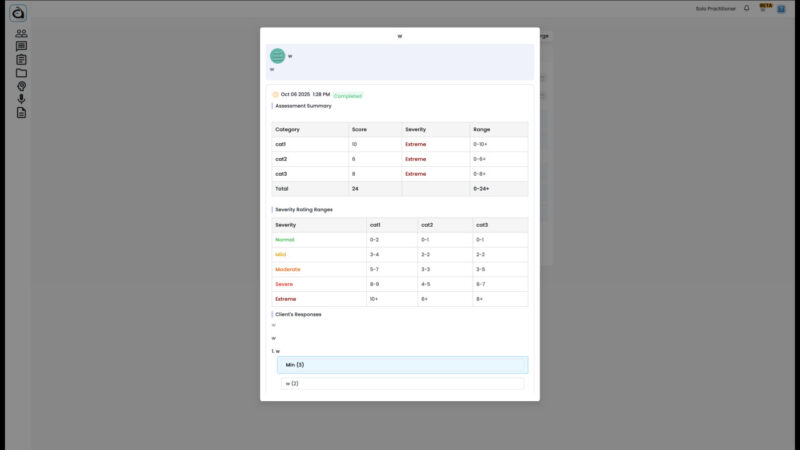
Task: Click the 'Extreme' severity in cat1 row
Action: point(415,144)
